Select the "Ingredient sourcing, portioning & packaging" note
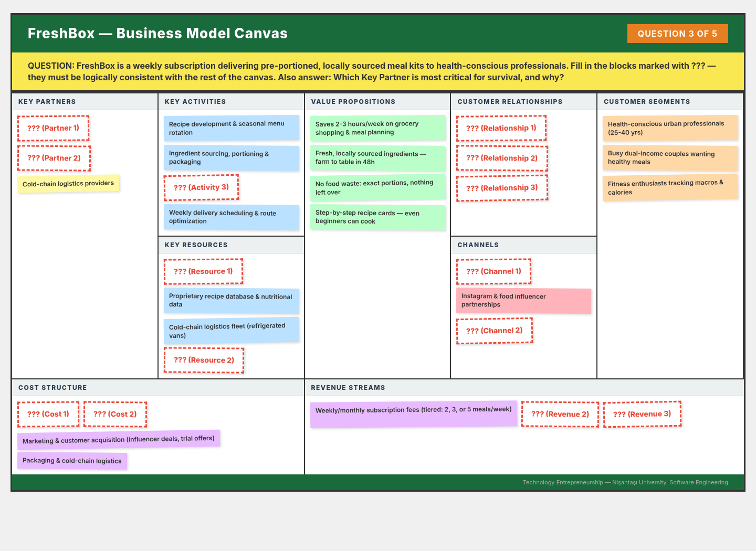The width and height of the screenshot is (756, 551). click(231, 157)
